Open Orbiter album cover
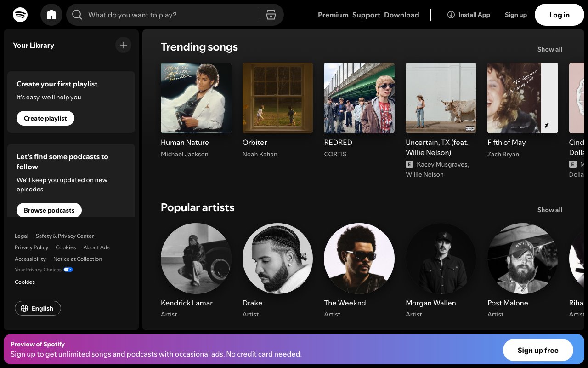This screenshot has height=368, width=588. 277,98
